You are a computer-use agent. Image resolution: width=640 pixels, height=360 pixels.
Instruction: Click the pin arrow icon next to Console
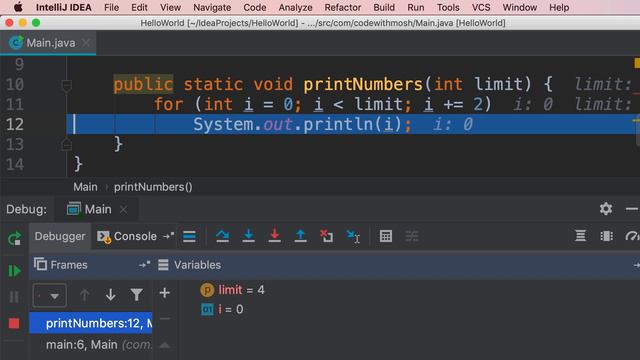tap(168, 236)
